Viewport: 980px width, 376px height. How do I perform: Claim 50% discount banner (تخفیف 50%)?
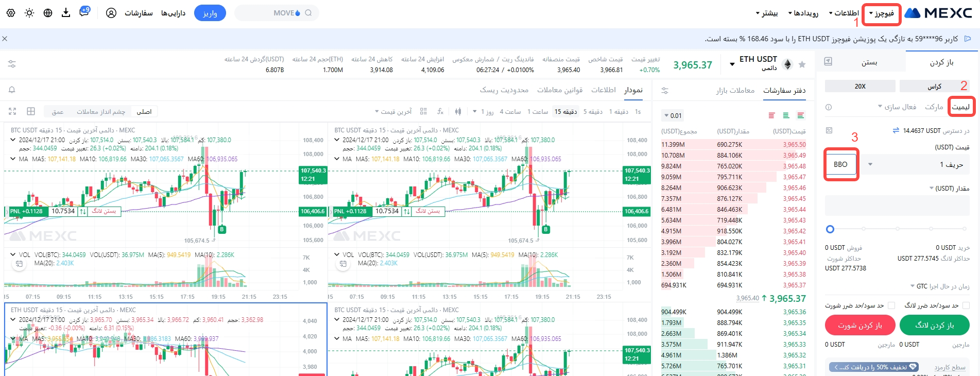(874, 367)
